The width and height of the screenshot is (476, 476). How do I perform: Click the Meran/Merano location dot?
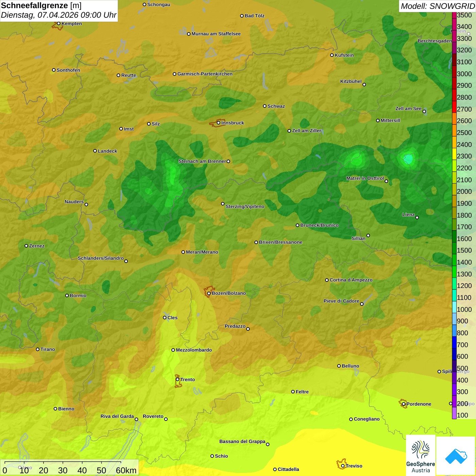coord(183,252)
